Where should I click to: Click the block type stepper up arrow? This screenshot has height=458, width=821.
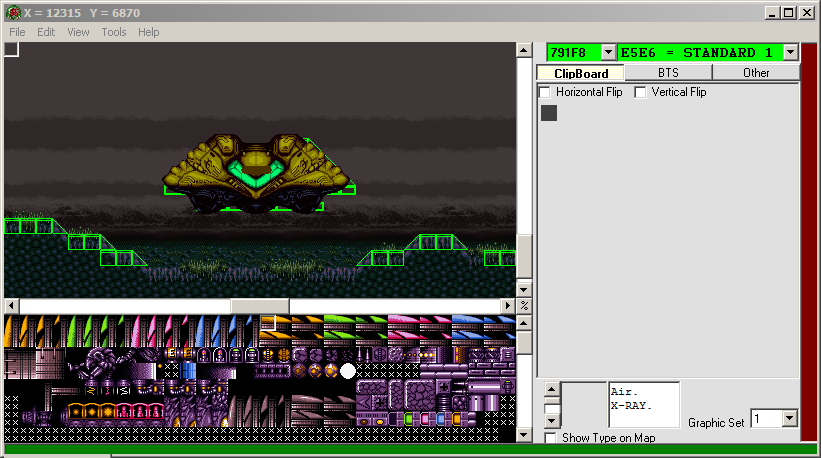click(551, 391)
